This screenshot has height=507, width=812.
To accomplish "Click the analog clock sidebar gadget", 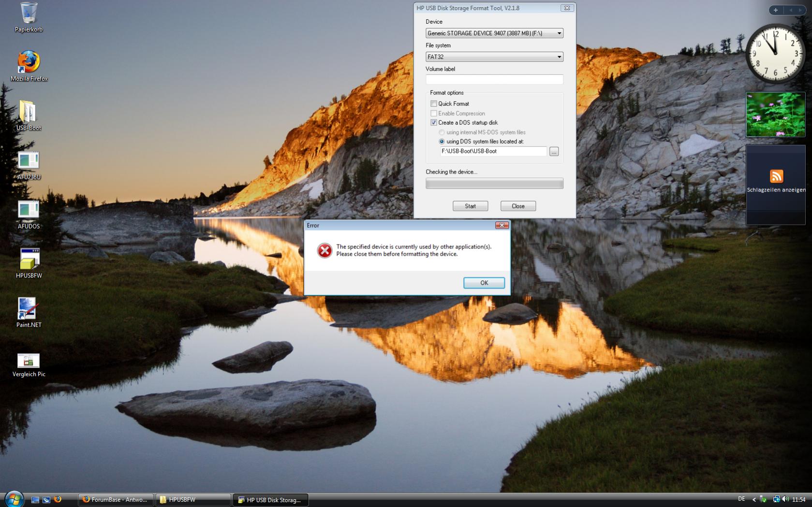I will click(x=775, y=53).
